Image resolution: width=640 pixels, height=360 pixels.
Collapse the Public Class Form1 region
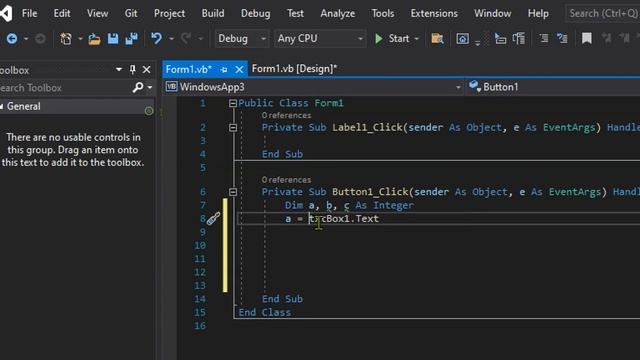(x=233, y=103)
